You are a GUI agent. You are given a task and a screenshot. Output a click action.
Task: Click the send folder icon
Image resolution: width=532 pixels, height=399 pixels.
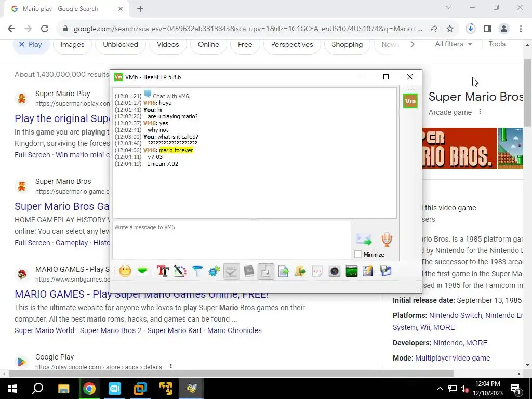pos(300,271)
